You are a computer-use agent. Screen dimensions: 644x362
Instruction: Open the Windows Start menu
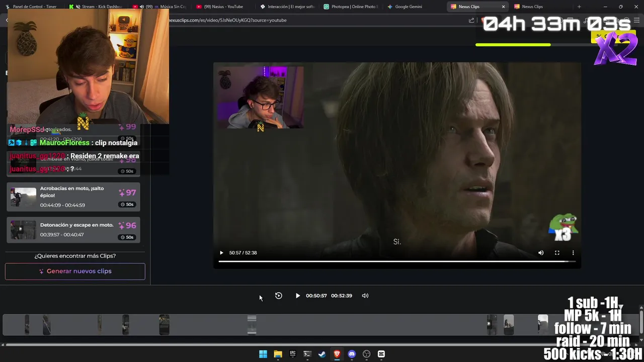point(263,354)
